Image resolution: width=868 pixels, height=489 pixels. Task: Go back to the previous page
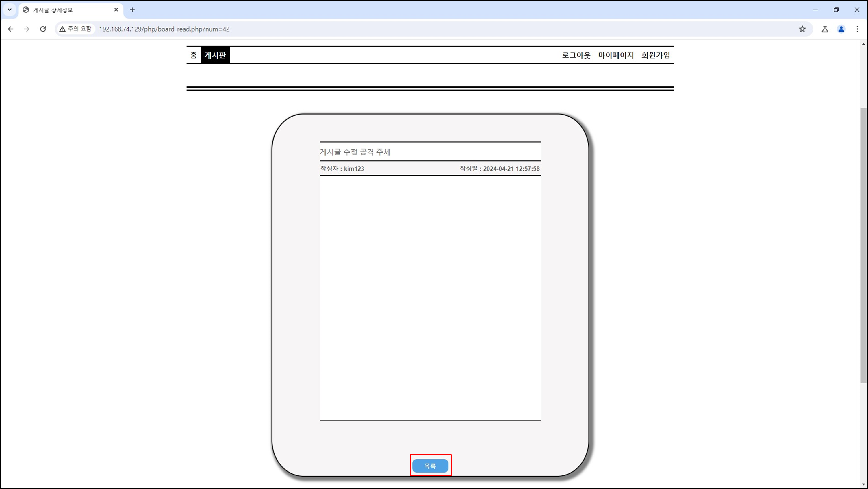[x=10, y=29]
